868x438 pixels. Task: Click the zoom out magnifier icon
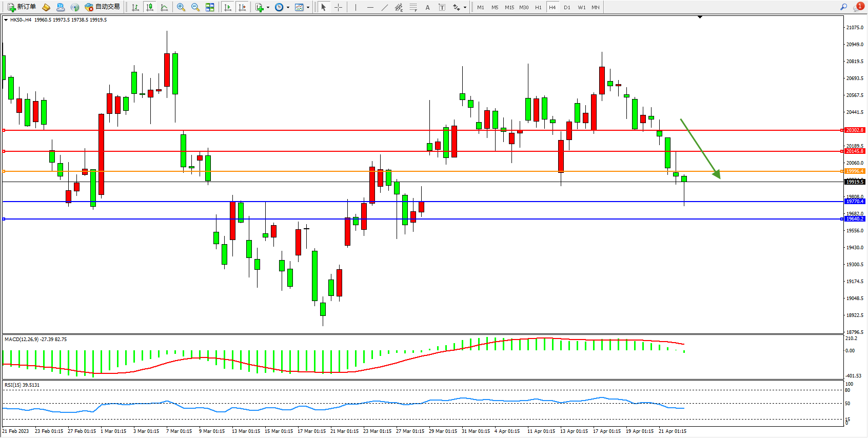(x=195, y=7)
